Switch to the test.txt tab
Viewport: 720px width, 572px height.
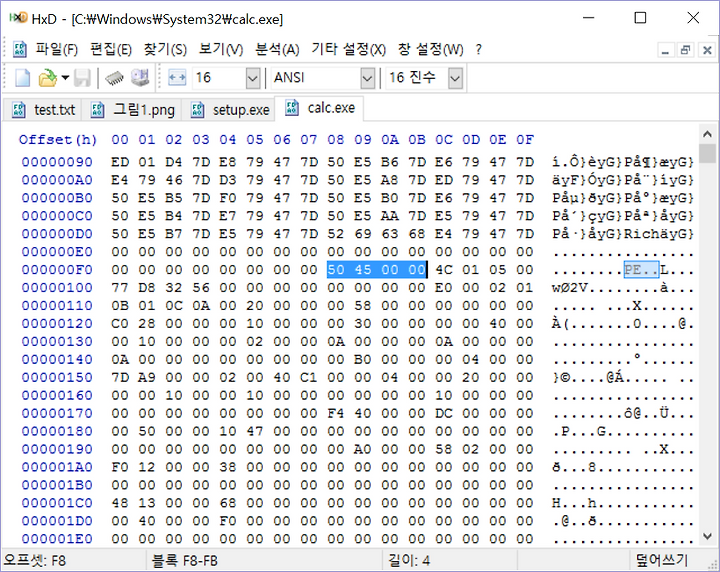point(42,110)
